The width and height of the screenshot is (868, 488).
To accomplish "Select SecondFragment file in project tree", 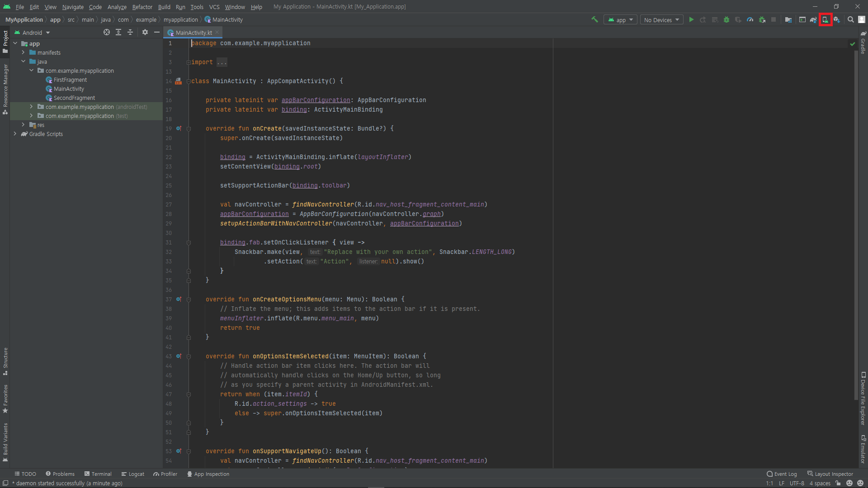I will (x=74, y=98).
